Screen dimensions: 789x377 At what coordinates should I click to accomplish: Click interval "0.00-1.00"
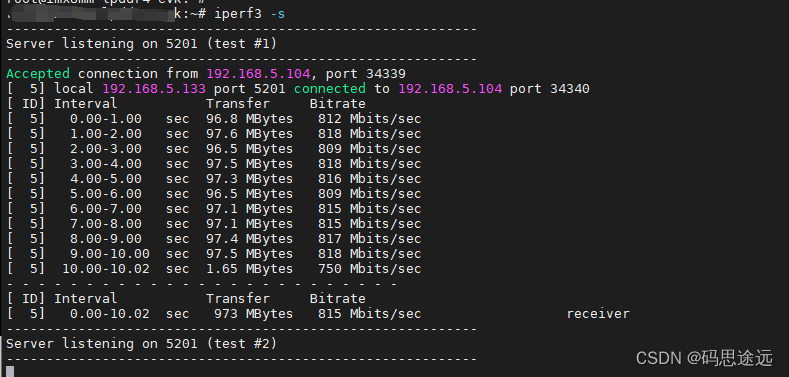pyautogui.click(x=106, y=119)
